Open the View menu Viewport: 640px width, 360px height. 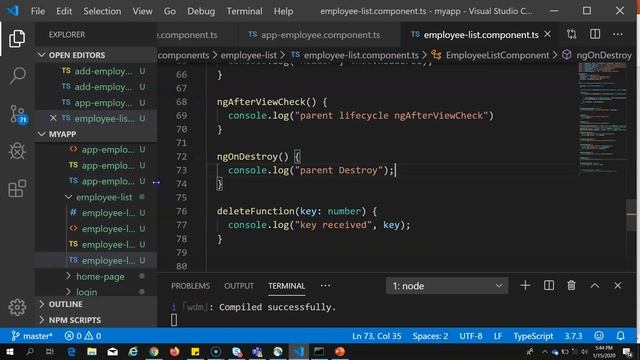(142, 11)
